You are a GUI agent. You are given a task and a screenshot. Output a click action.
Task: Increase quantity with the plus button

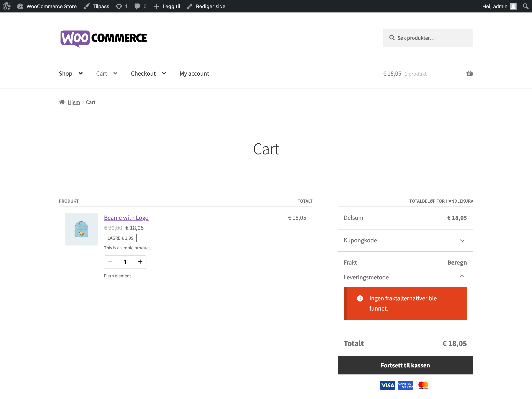click(140, 262)
